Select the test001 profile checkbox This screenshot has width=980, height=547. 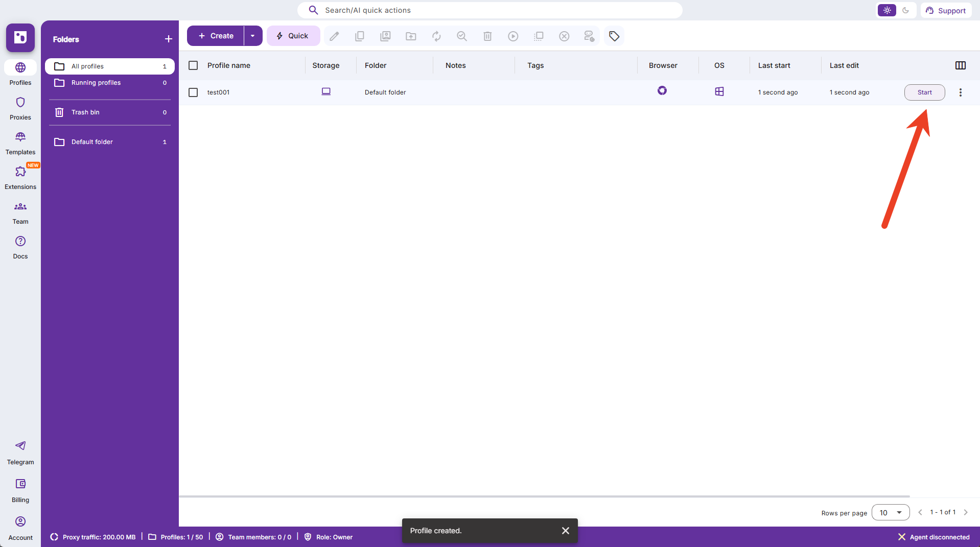point(193,92)
